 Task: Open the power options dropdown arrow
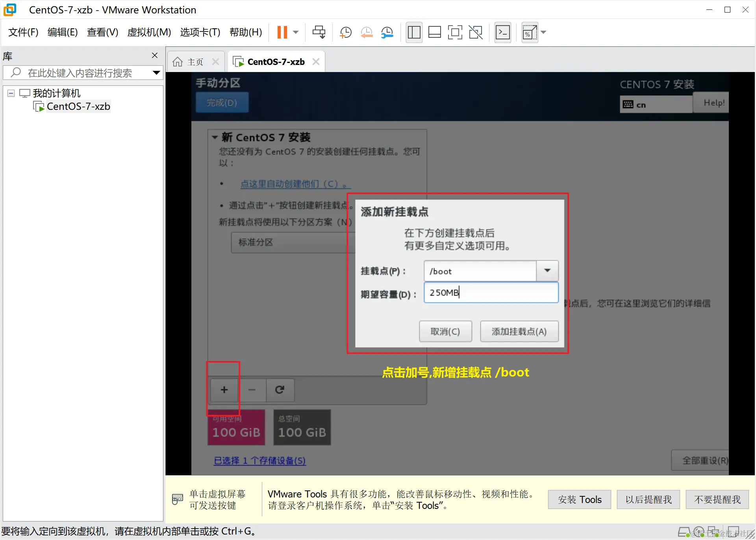pyautogui.click(x=296, y=32)
